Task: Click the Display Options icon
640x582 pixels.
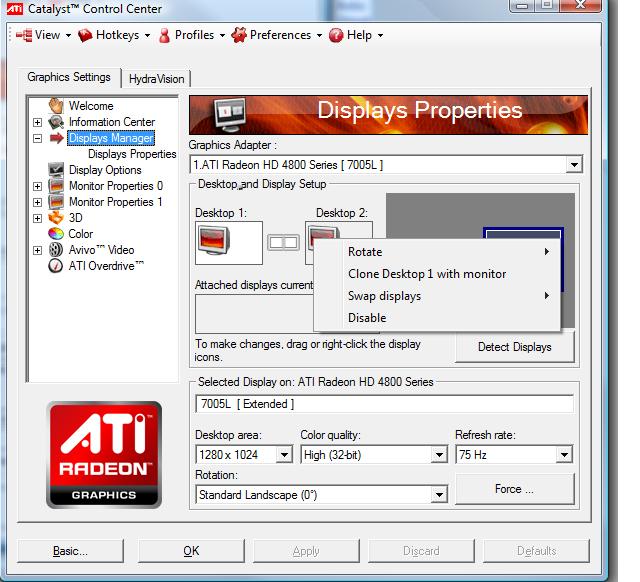Action: coord(56,169)
